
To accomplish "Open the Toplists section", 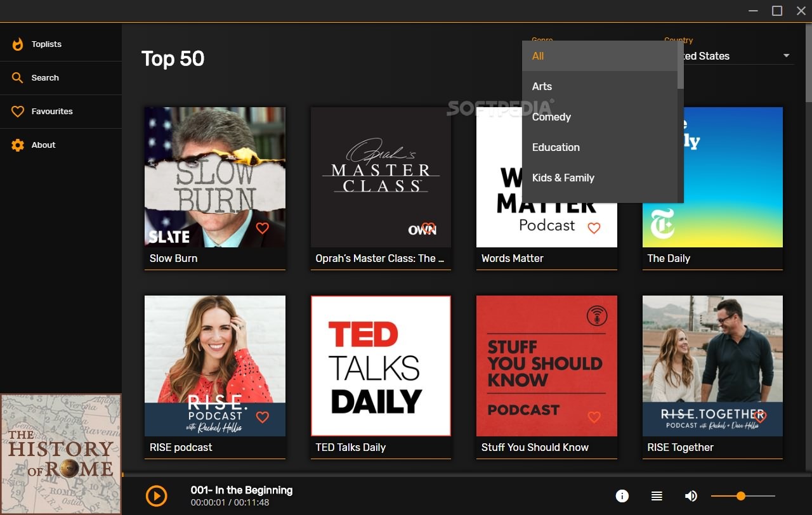I will [61, 44].
